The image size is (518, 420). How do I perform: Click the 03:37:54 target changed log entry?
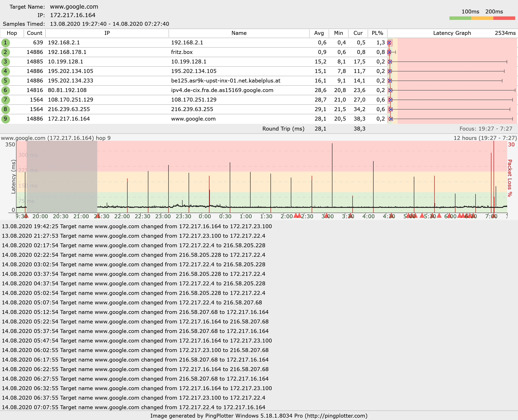[134, 274]
